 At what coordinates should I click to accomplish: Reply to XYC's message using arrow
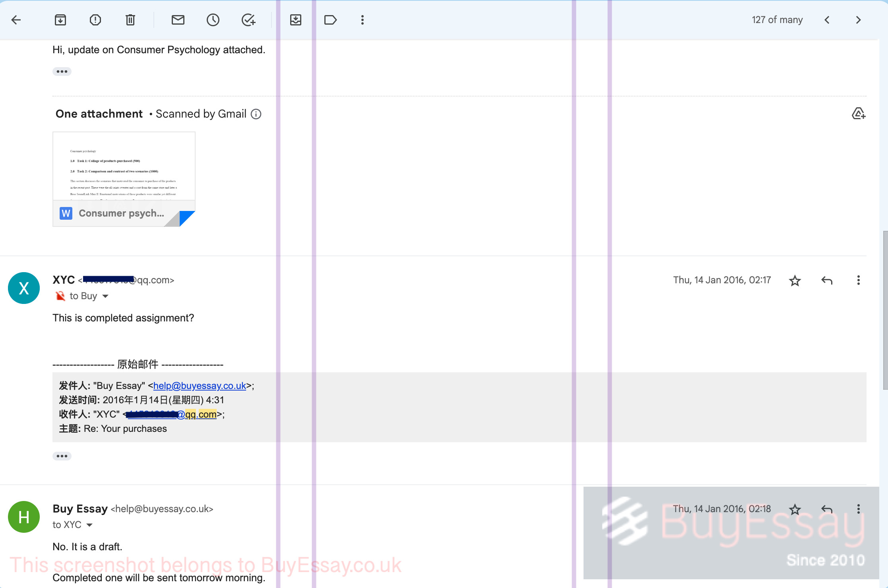[827, 280]
